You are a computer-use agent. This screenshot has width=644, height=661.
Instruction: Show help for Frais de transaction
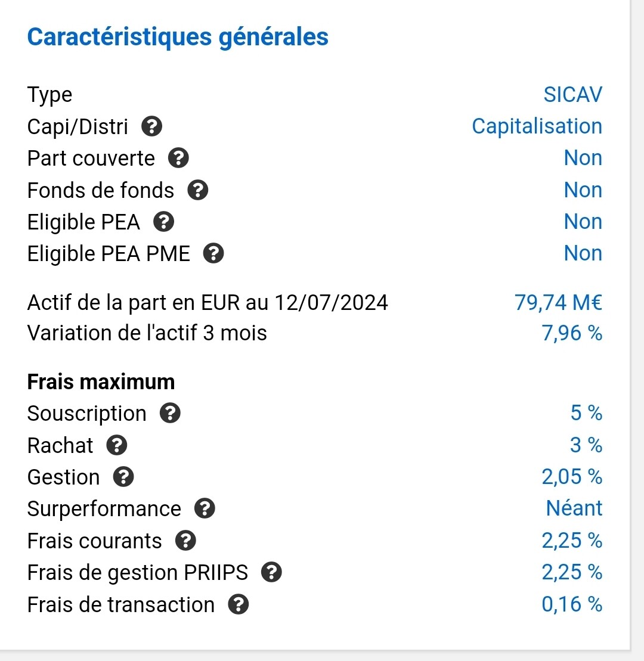(x=239, y=605)
